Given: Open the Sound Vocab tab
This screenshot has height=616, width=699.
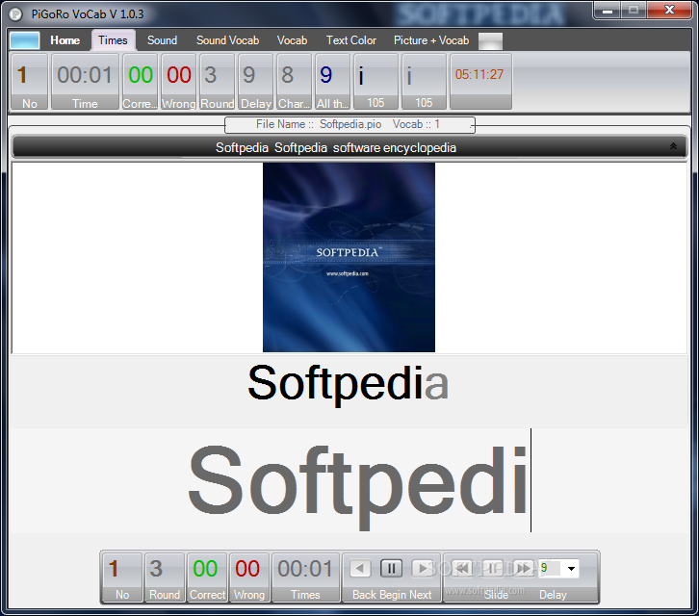Looking at the screenshot, I should coord(228,40).
